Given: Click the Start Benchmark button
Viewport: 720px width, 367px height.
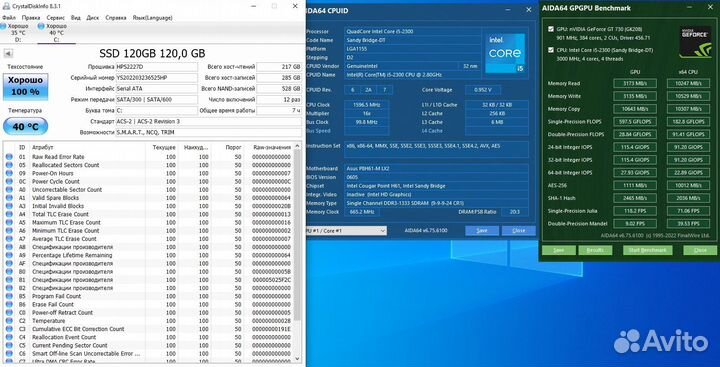Looking at the screenshot, I should 647,250.
